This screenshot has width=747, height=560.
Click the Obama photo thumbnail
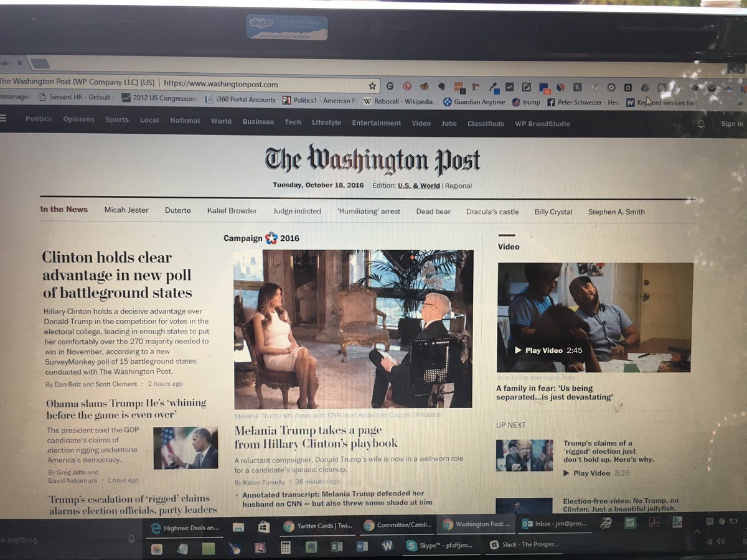[186, 448]
